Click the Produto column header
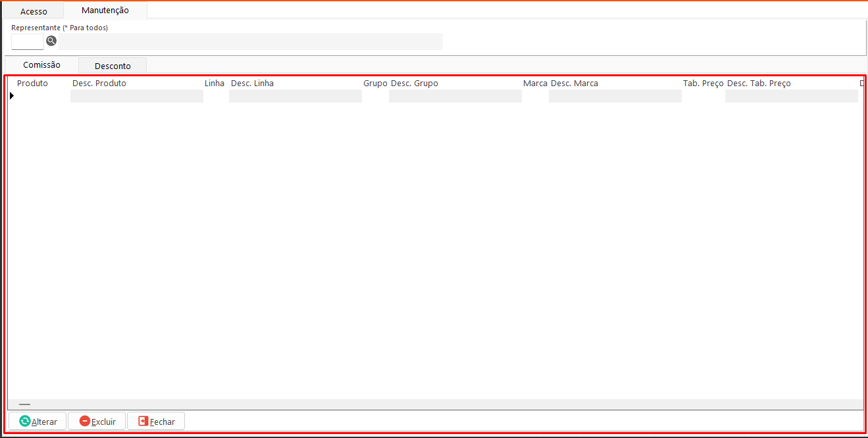 [32, 84]
